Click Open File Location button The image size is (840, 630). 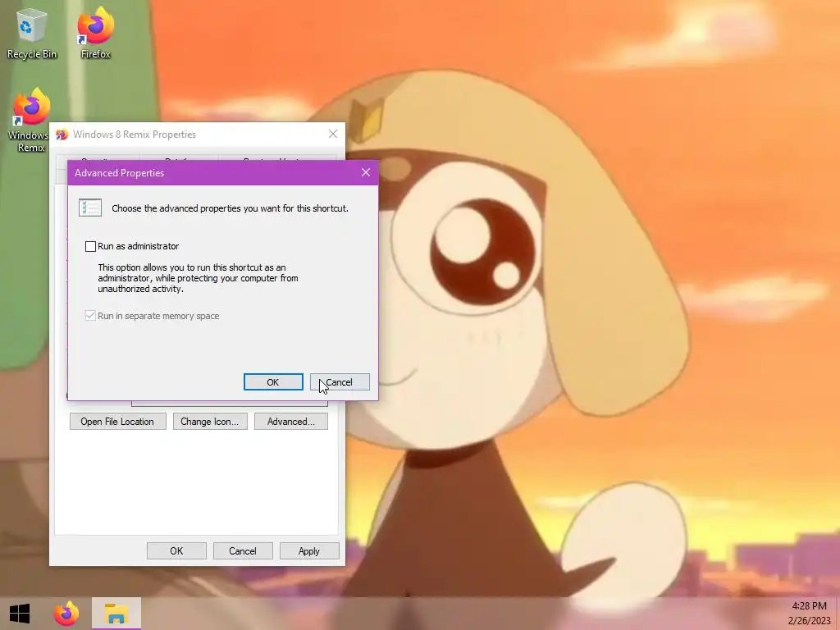click(x=118, y=422)
